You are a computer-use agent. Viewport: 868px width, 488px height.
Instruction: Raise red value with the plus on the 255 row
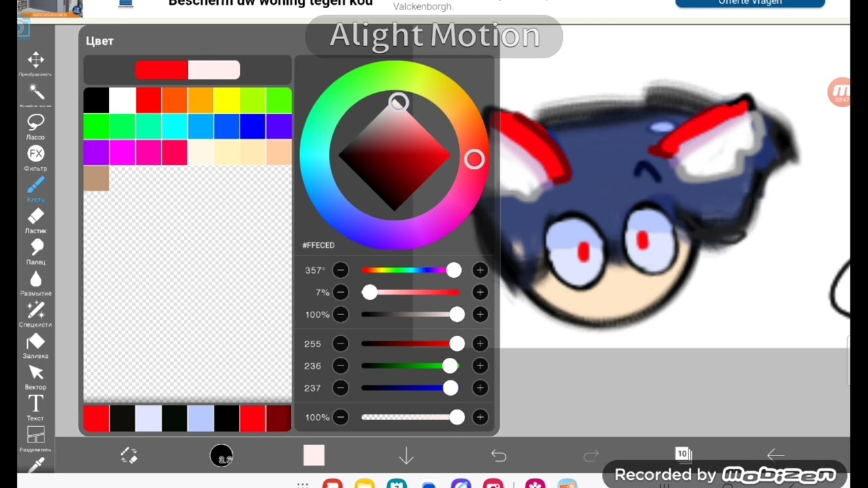(x=480, y=344)
